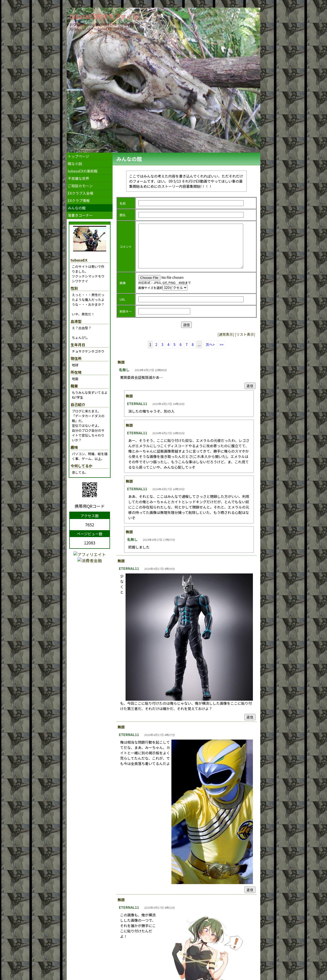
Task: Go to tubasaEXの美術館 page
Action: click(x=89, y=171)
